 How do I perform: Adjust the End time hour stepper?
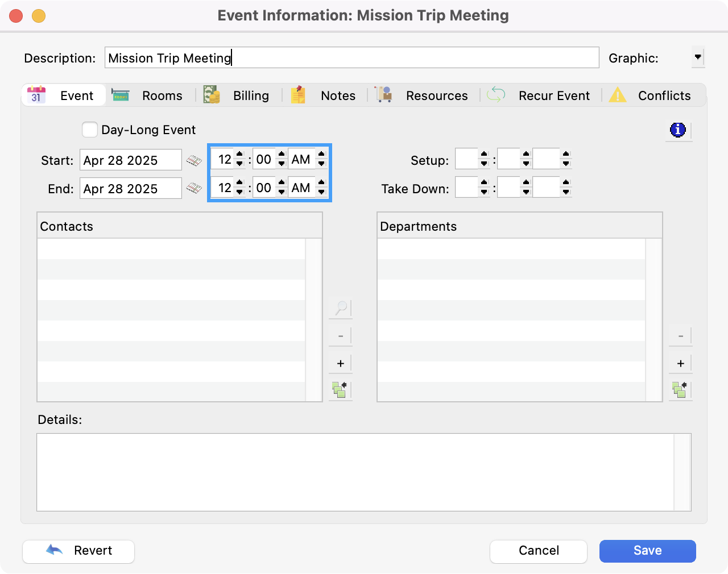pyautogui.click(x=239, y=188)
